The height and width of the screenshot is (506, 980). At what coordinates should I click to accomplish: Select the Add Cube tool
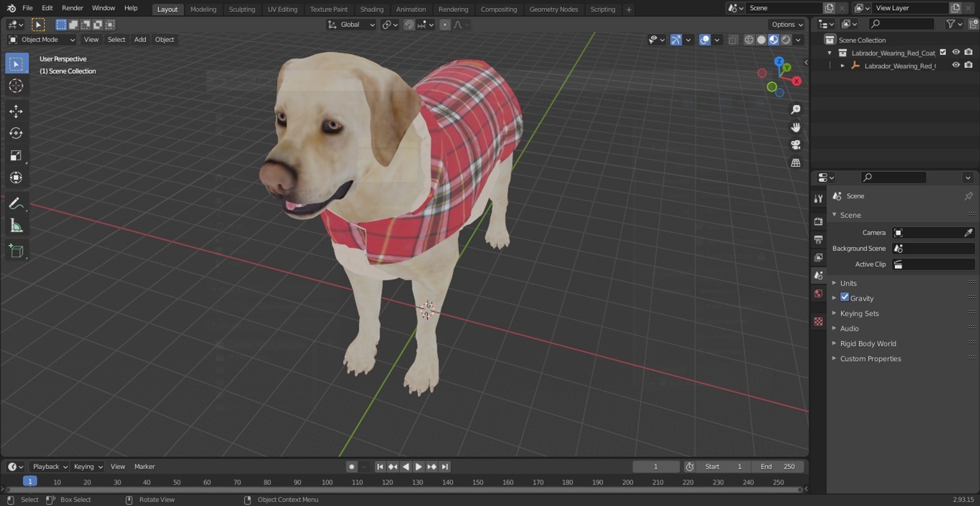(16, 251)
